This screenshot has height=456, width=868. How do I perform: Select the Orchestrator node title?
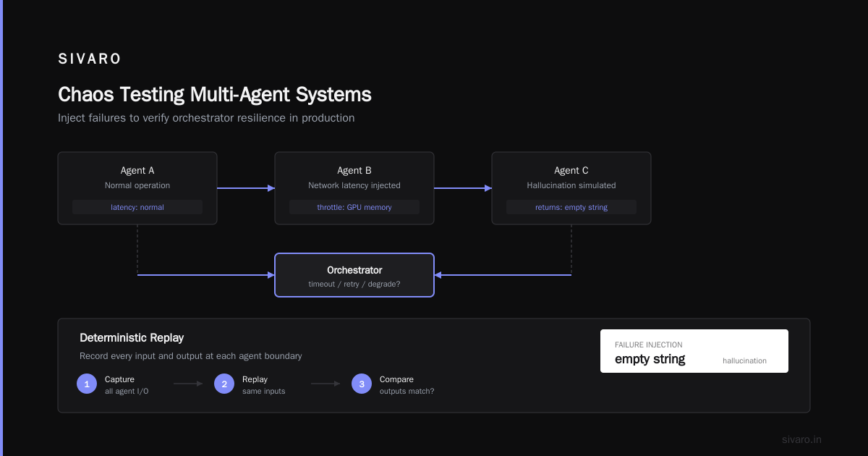coord(354,270)
